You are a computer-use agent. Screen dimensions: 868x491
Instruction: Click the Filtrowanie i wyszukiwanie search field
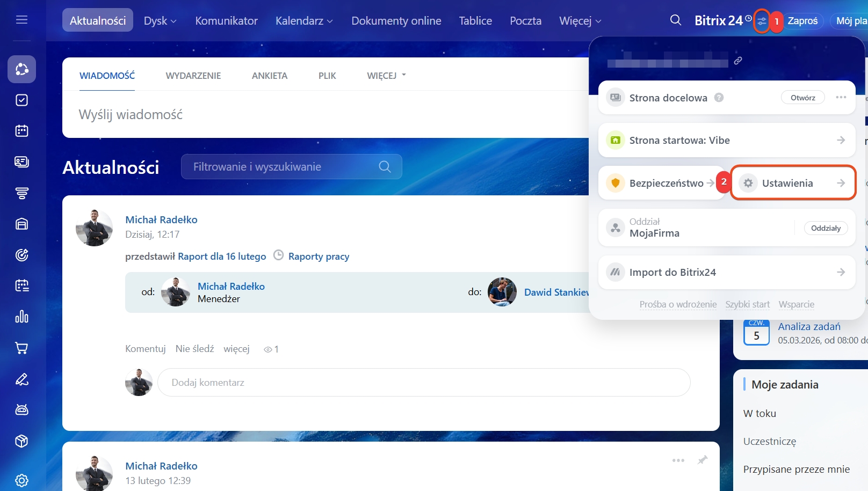pos(285,167)
